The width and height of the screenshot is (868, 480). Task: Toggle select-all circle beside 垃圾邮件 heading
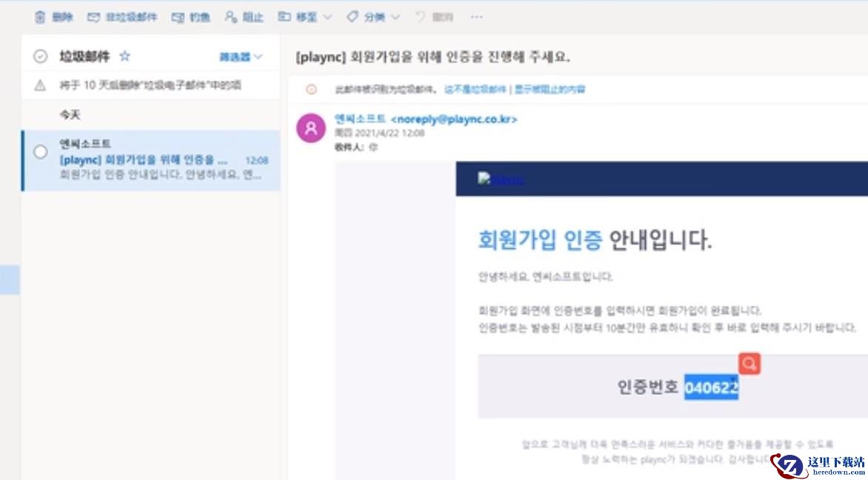coord(41,56)
